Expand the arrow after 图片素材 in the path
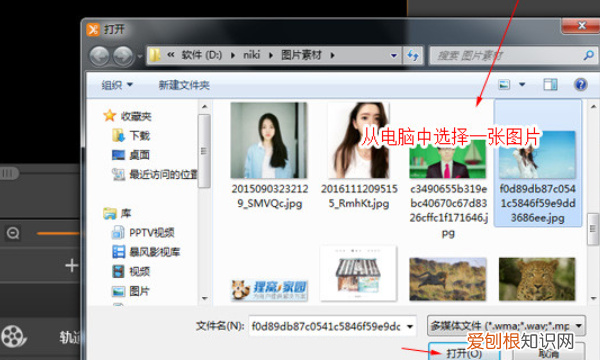The height and width of the screenshot is (360, 600). point(333,55)
